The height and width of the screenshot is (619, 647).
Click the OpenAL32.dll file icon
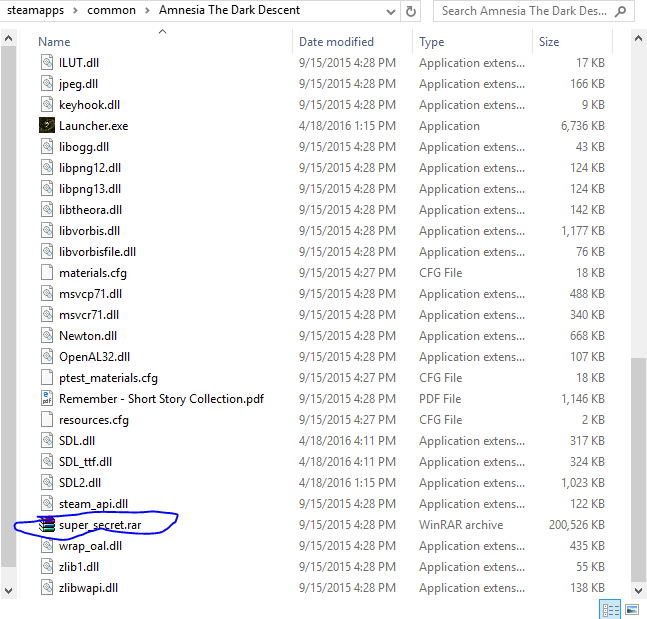pyautogui.click(x=47, y=357)
